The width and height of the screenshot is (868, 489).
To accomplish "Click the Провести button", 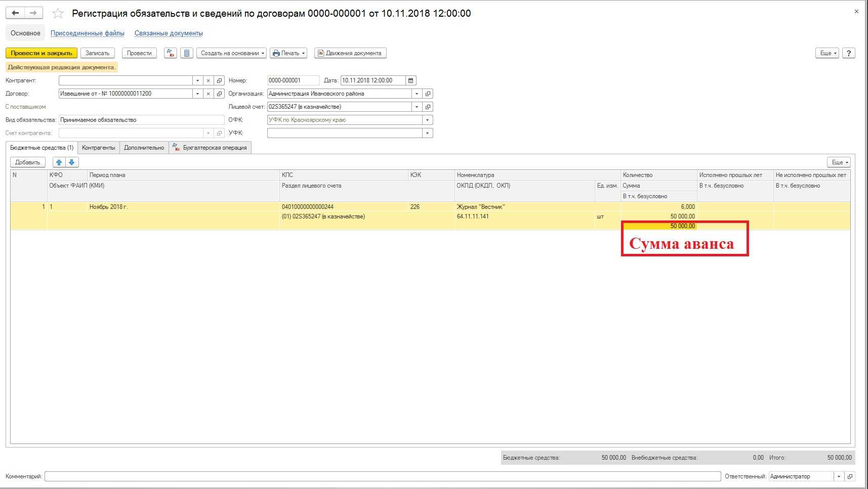I will (x=139, y=53).
